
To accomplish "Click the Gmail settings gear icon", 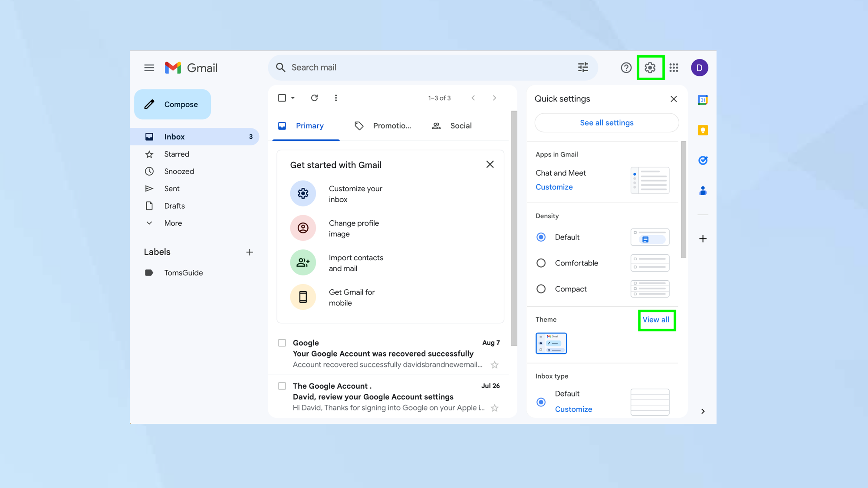I will tap(650, 67).
